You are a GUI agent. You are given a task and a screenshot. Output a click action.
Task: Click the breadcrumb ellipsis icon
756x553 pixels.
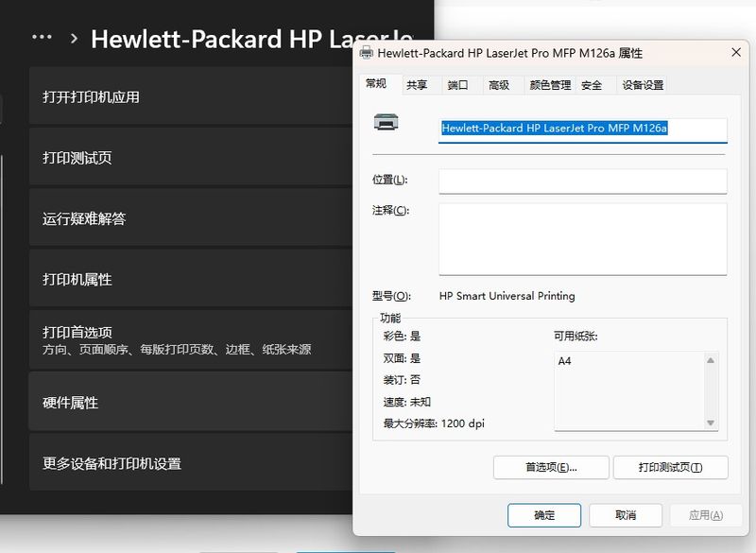[x=42, y=38]
